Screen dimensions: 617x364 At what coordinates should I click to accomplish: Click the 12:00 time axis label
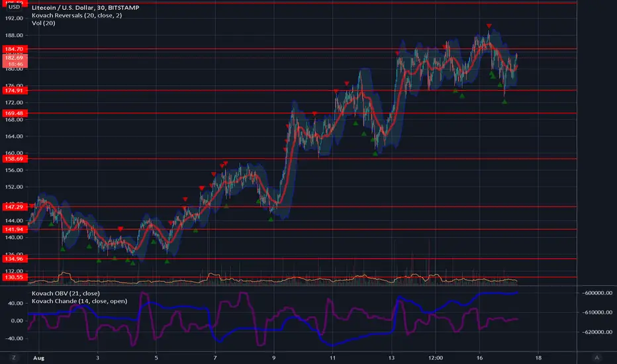point(435,357)
